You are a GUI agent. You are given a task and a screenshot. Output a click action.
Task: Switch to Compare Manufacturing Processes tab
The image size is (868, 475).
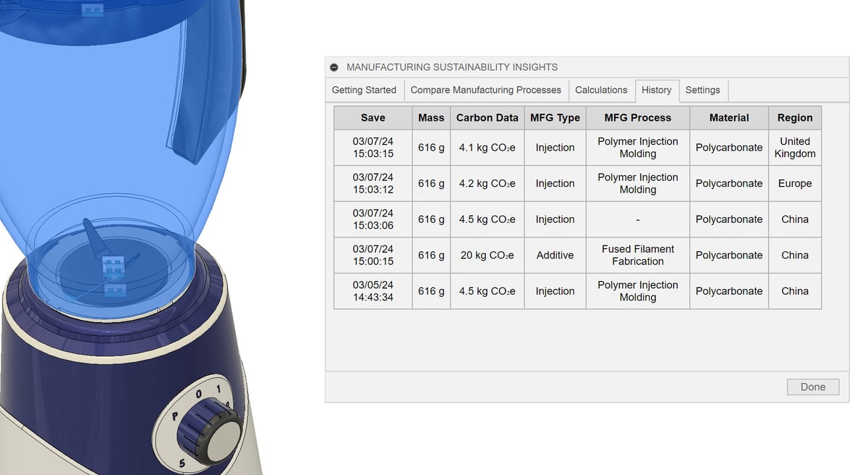tap(485, 91)
